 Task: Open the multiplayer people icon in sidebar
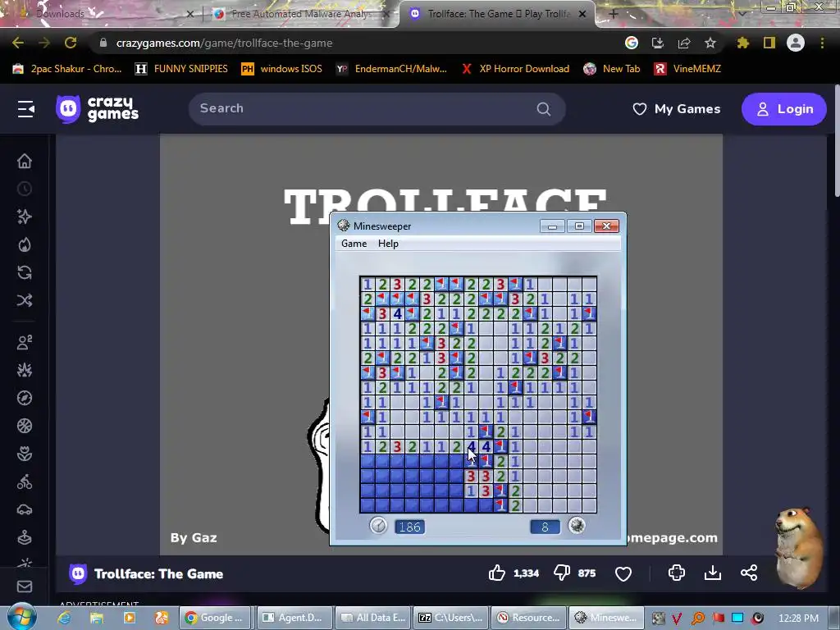(x=24, y=342)
